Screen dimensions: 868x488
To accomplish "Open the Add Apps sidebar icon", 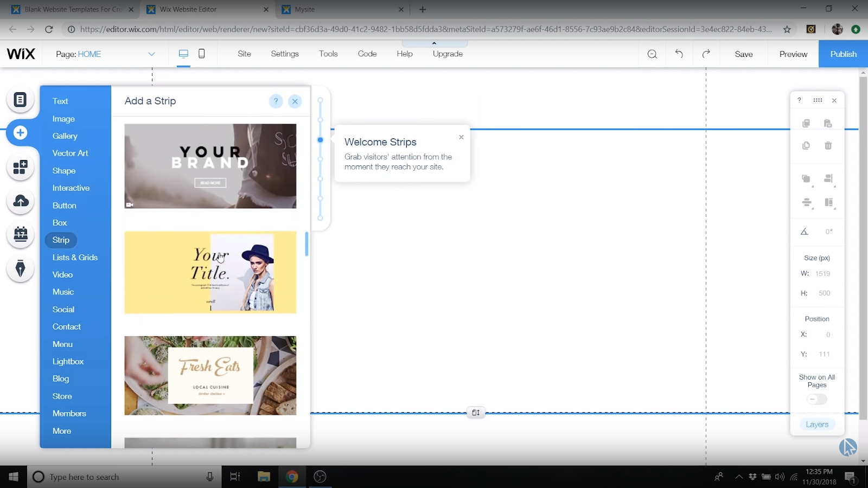I will click(x=21, y=168).
